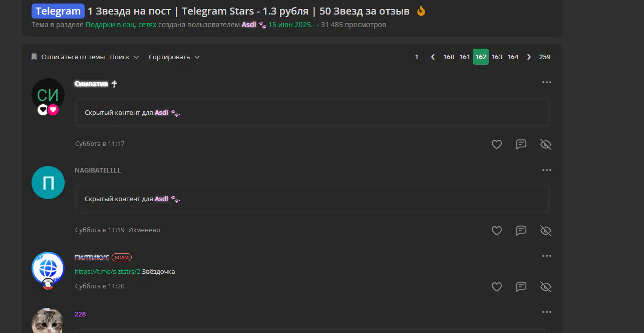Open the t.me/slztstrs/2 link
Screen dimensions: 644x333
pyautogui.click(x=107, y=272)
